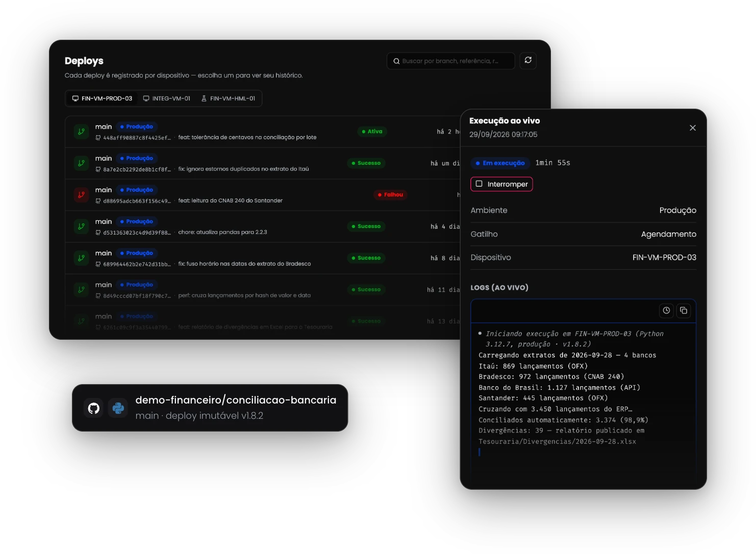The height and width of the screenshot is (554, 756).
Task: Focus the 'Buscar por branch' search field
Action: [x=451, y=61]
